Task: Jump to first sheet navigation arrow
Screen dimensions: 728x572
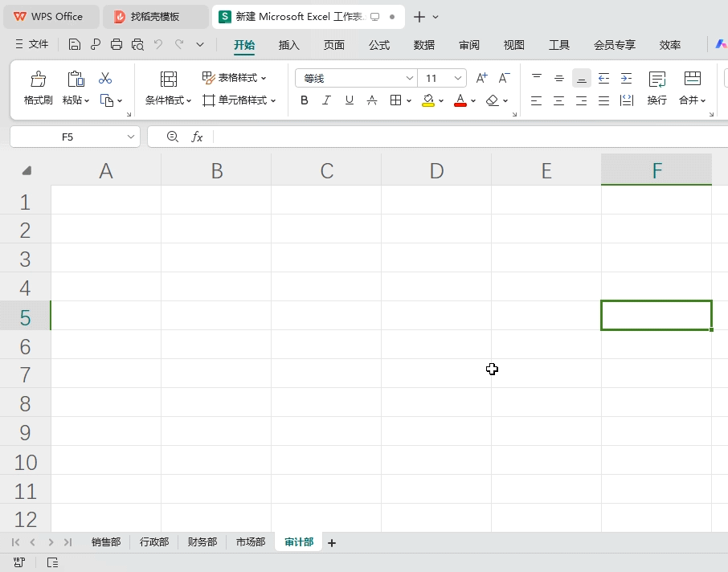Action: pos(15,541)
